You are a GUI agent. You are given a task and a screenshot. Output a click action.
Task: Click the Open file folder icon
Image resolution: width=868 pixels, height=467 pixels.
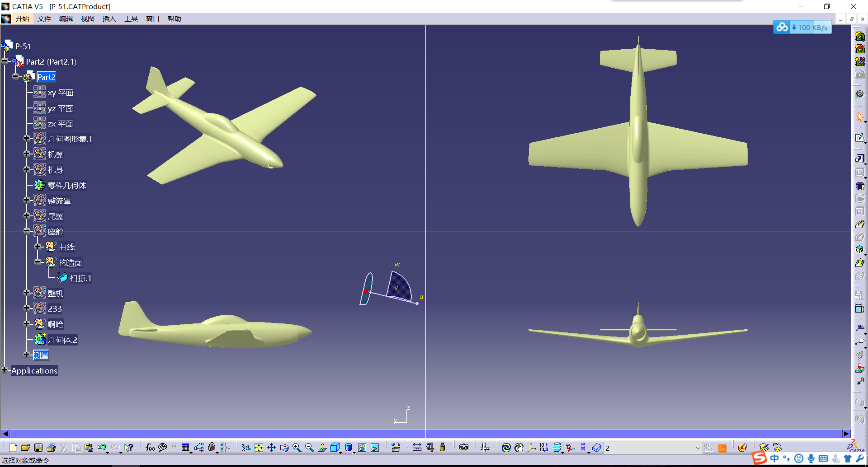click(x=26, y=448)
